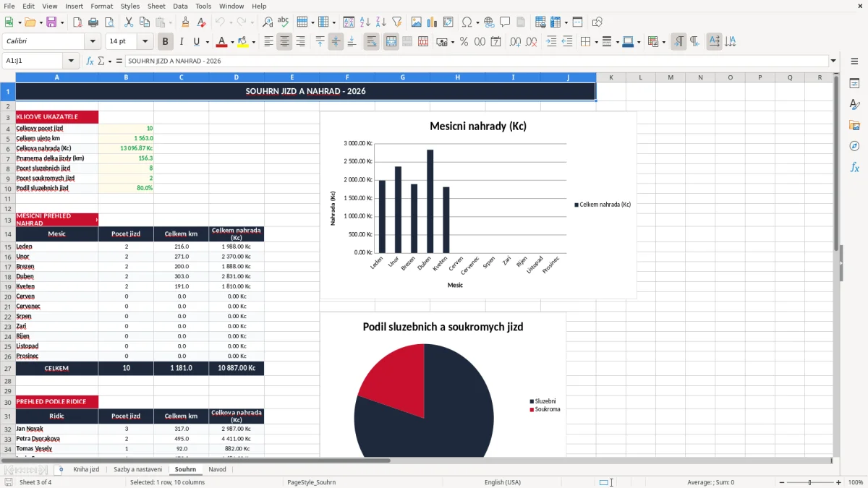Format as percent
The width and height of the screenshot is (868, 488).
coord(464,42)
